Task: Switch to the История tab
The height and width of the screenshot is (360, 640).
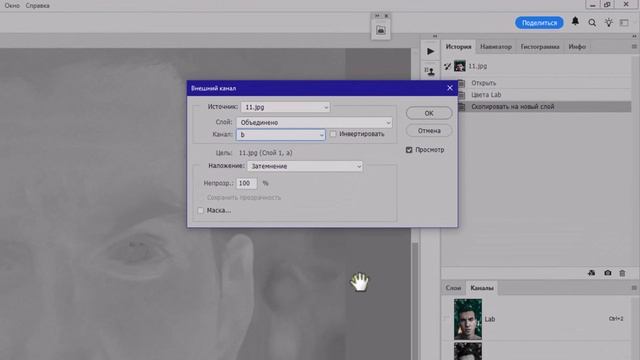Action: [458, 47]
